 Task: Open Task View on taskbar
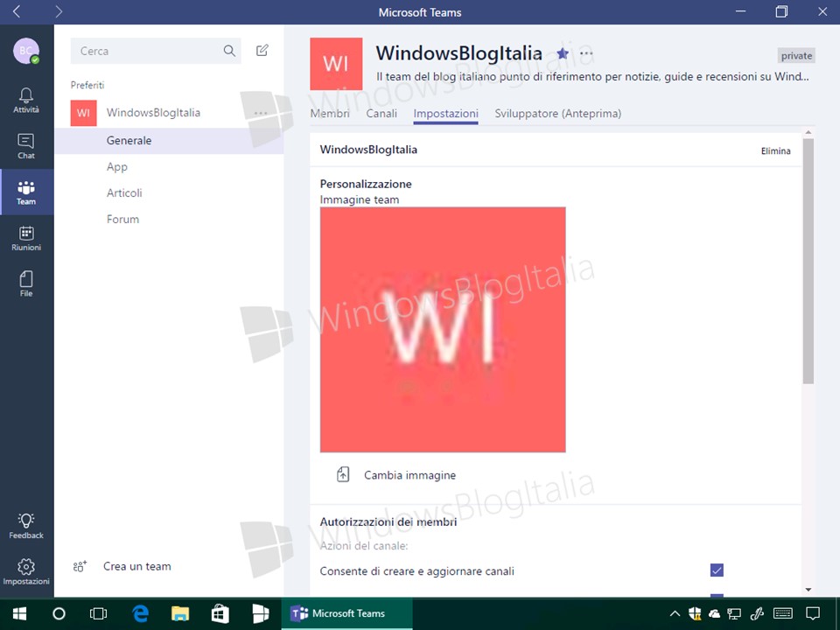pos(99,613)
